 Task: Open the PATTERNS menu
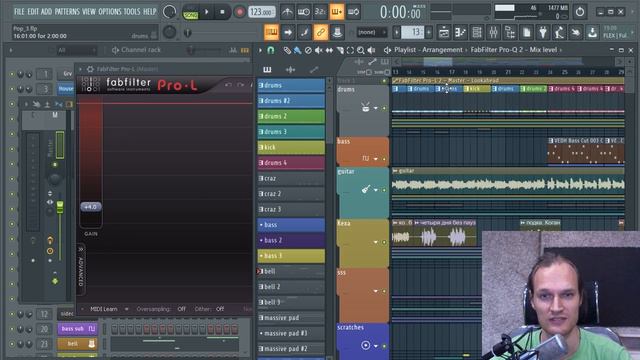point(67,11)
